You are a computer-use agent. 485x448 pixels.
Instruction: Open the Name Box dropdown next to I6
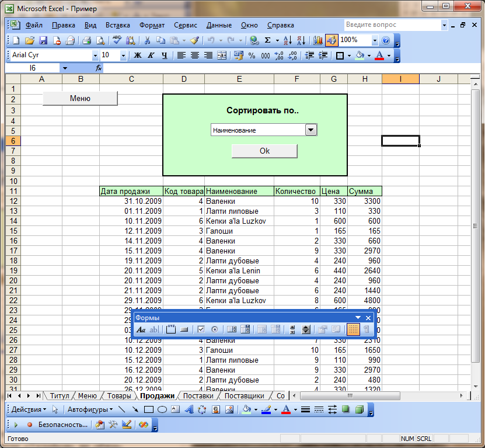pos(65,68)
